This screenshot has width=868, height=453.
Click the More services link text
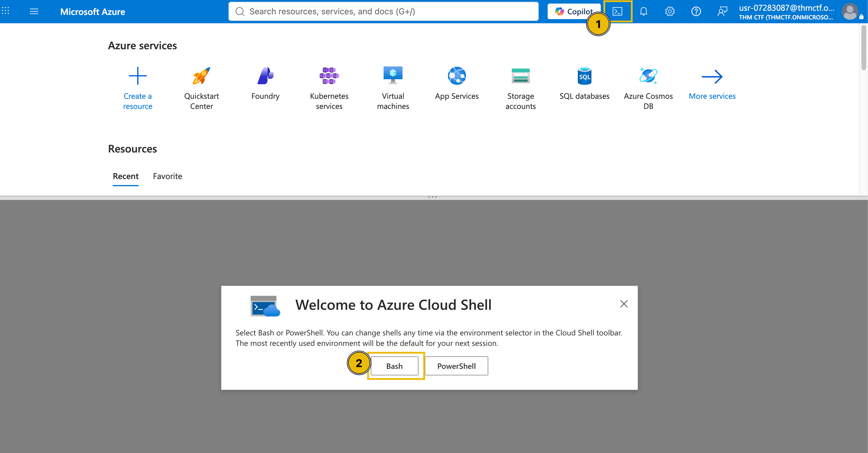click(x=712, y=96)
